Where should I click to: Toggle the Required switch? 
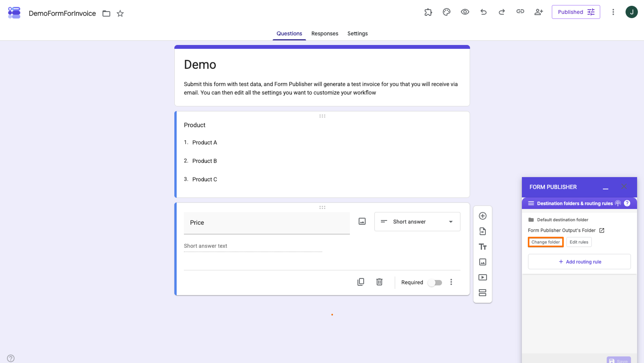click(x=435, y=283)
